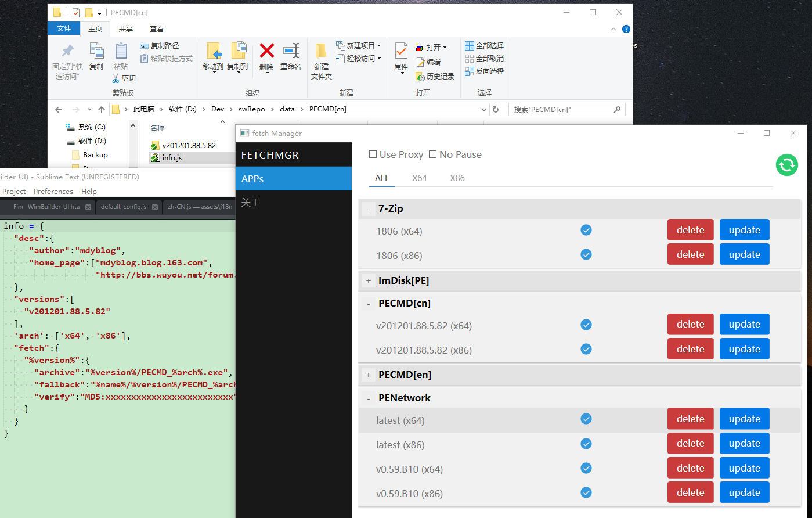812x518 pixels.
Task: Open address bar history dropdown arrow
Action: [x=484, y=109]
